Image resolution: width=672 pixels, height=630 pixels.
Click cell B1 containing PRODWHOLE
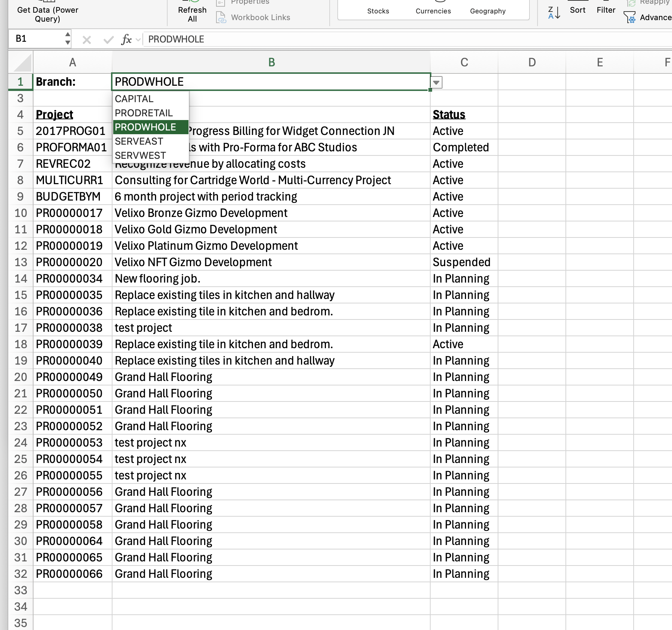click(271, 82)
